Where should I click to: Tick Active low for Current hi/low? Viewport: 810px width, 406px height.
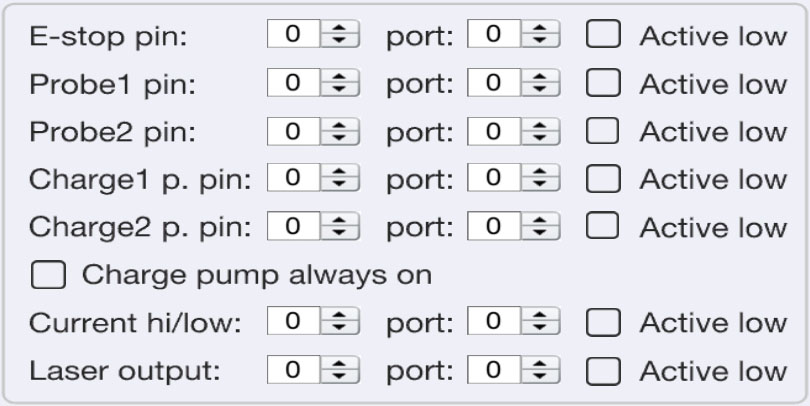point(603,323)
